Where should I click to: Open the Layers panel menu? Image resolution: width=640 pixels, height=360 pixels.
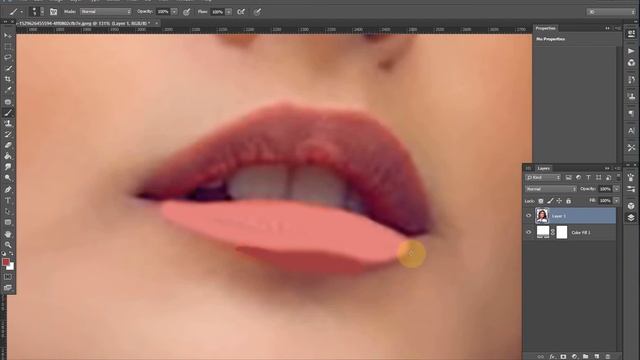click(618, 168)
